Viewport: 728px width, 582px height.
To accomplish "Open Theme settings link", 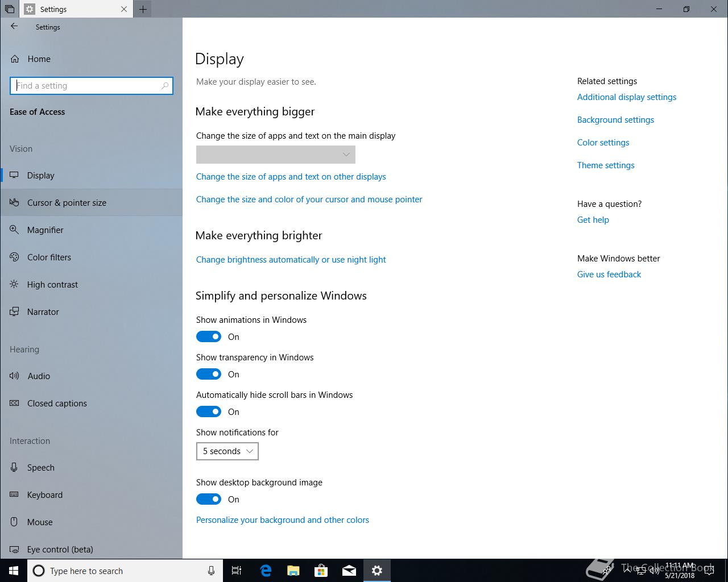I will point(606,165).
